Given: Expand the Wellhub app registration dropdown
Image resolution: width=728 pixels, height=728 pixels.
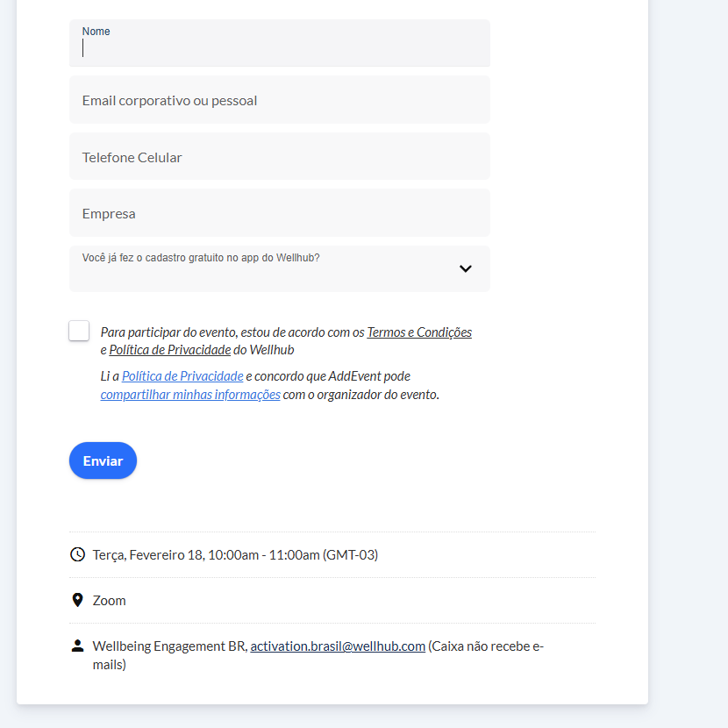Looking at the screenshot, I should 279,269.
